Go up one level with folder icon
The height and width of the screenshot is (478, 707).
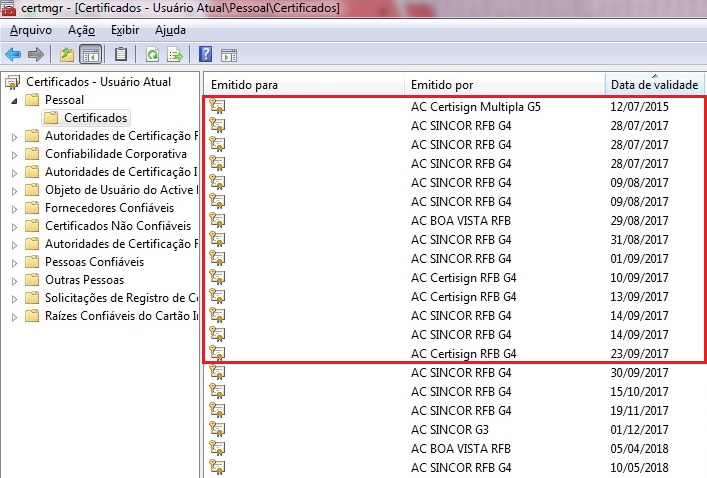[67, 55]
